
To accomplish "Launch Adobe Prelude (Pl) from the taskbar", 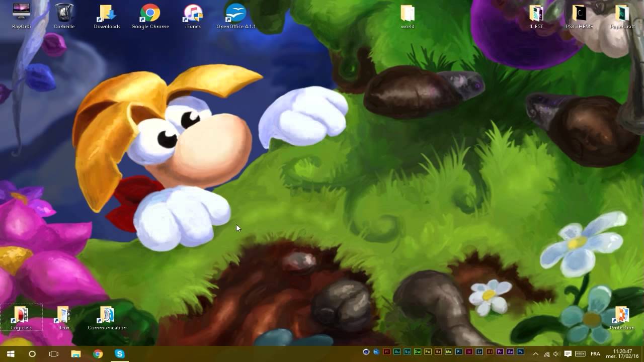I will pyautogui.click(x=459, y=352).
